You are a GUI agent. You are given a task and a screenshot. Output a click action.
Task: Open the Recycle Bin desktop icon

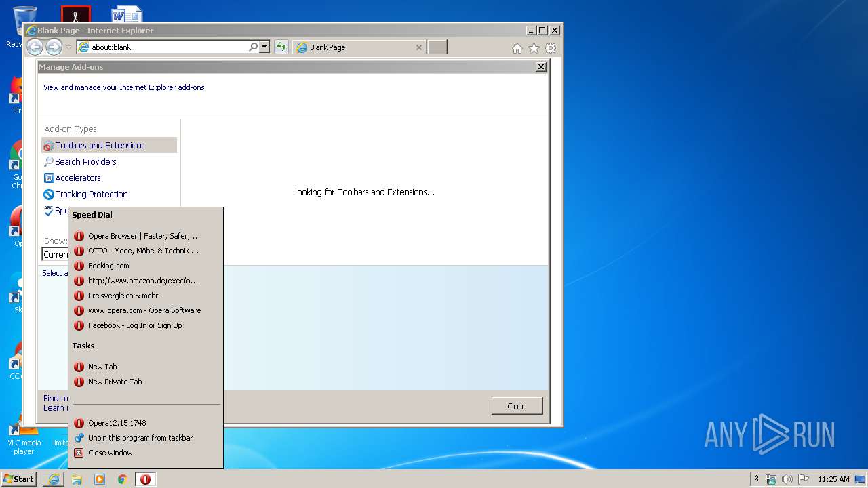24,26
